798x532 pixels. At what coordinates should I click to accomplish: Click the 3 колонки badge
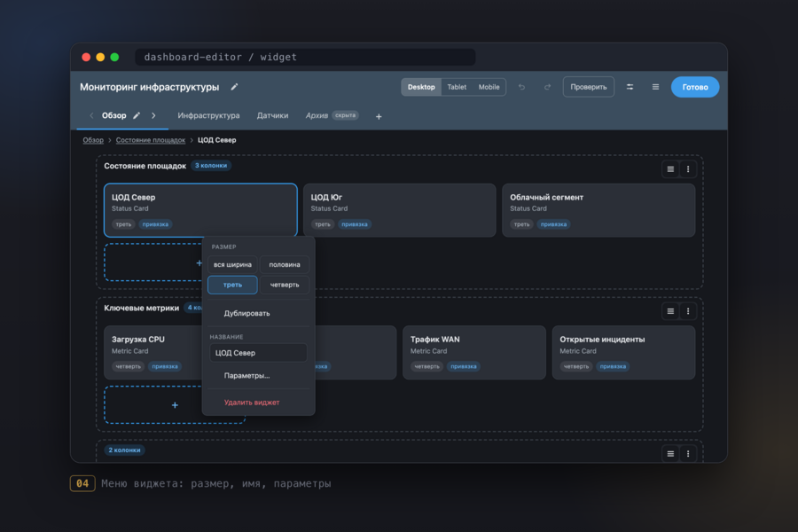coord(211,166)
